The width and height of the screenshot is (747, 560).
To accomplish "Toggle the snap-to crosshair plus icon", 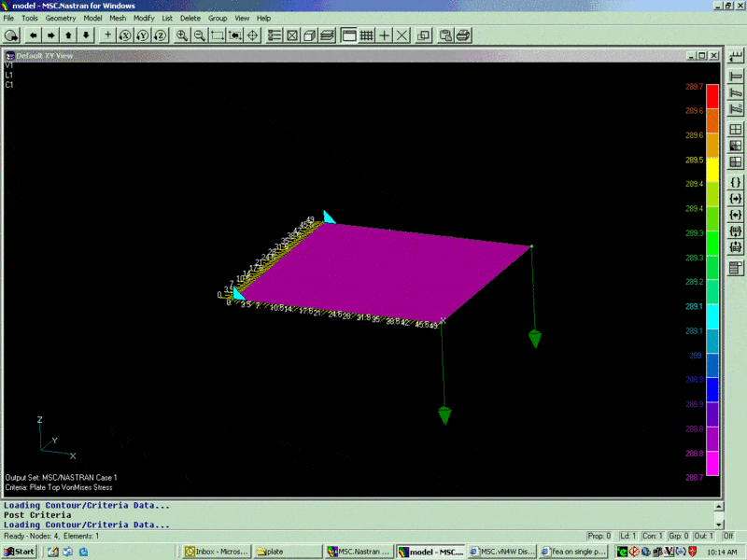I will click(385, 35).
